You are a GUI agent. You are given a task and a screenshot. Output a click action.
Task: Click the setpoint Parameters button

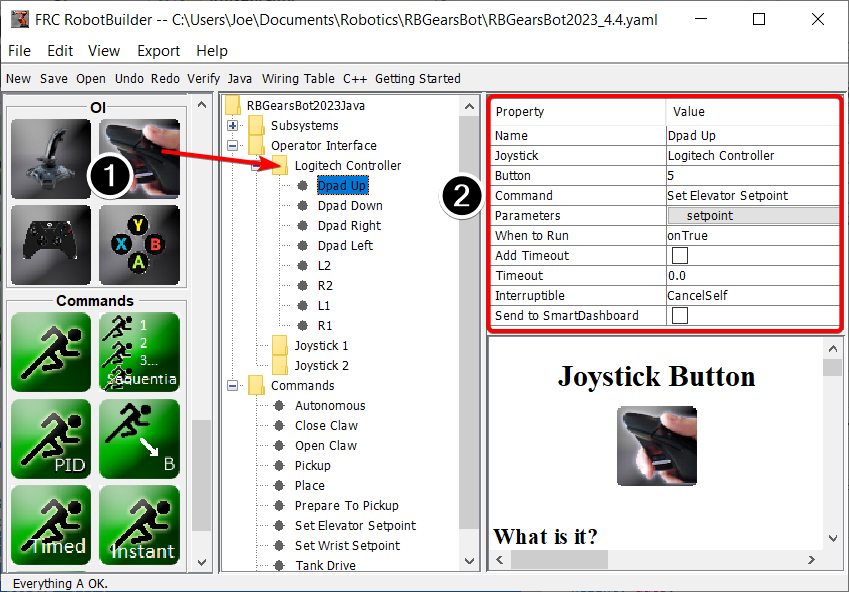point(753,216)
